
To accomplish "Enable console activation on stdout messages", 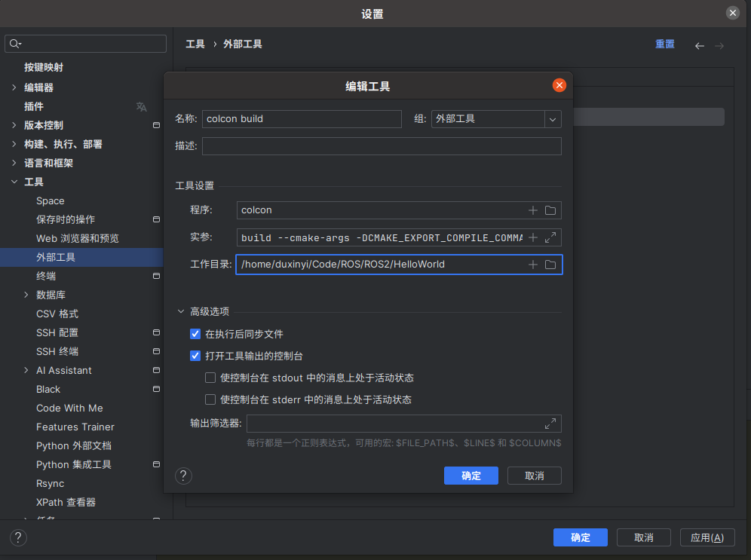I will pos(210,378).
